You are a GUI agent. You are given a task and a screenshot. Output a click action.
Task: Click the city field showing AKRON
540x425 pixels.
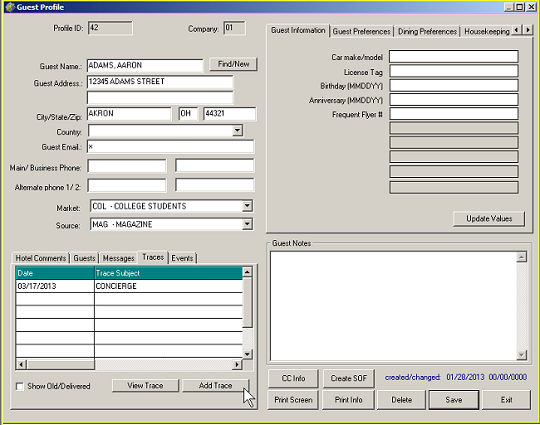pyautogui.click(x=129, y=114)
